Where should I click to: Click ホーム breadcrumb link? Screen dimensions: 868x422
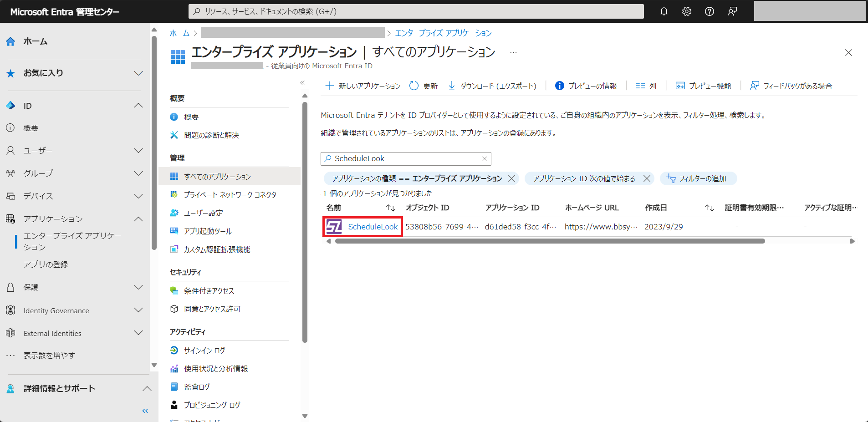(179, 33)
